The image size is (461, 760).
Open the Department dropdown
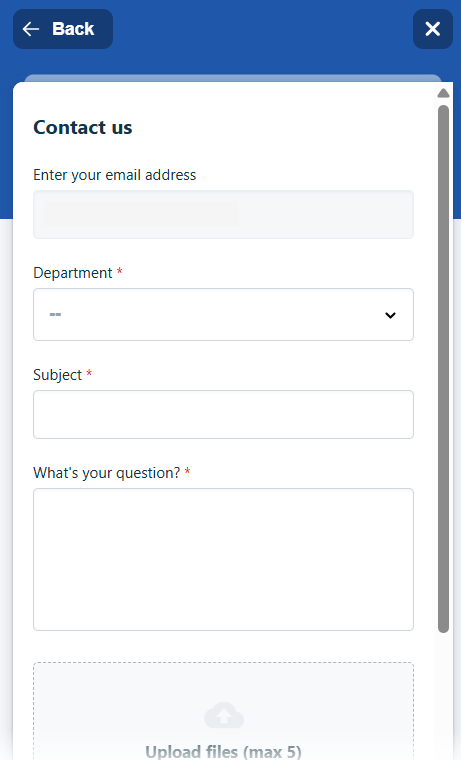point(223,315)
